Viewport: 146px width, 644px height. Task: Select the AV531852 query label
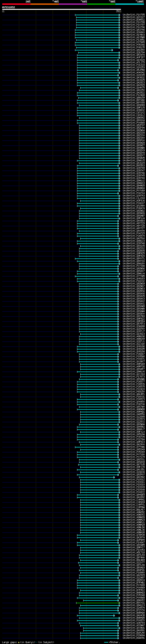(8, 8)
